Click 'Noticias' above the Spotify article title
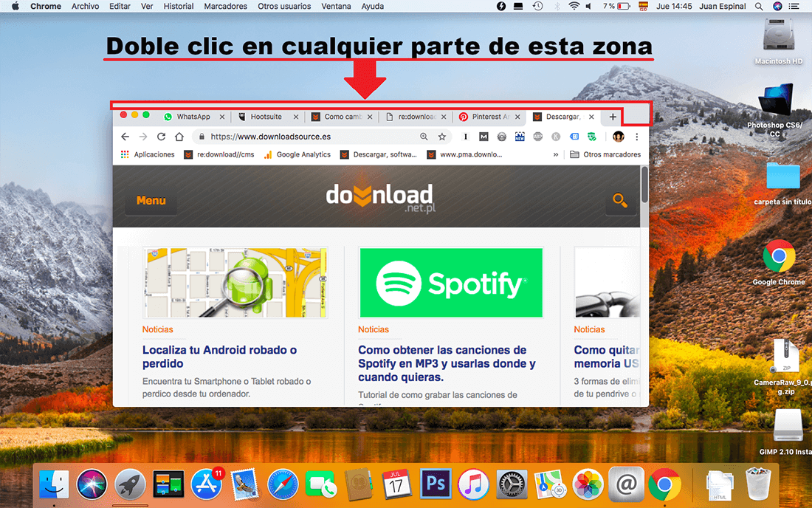 [374, 329]
